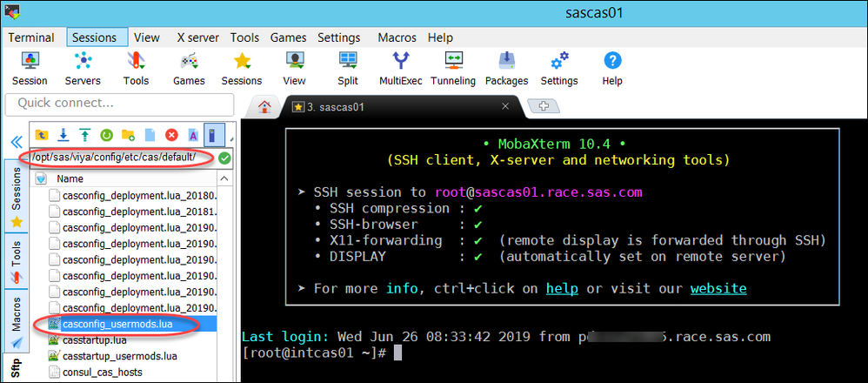
Task: Open the Sessions menu
Action: 95,37
